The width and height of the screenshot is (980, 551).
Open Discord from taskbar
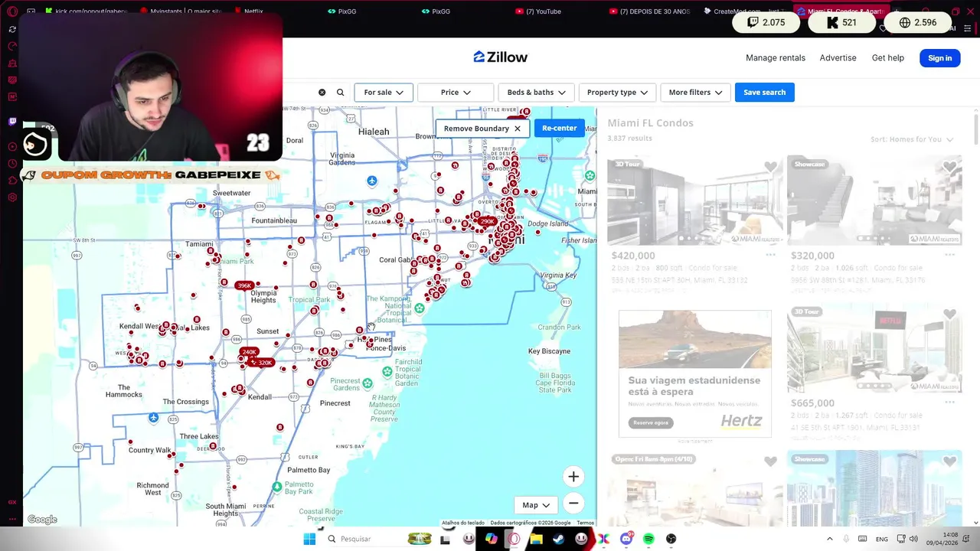coord(626,539)
